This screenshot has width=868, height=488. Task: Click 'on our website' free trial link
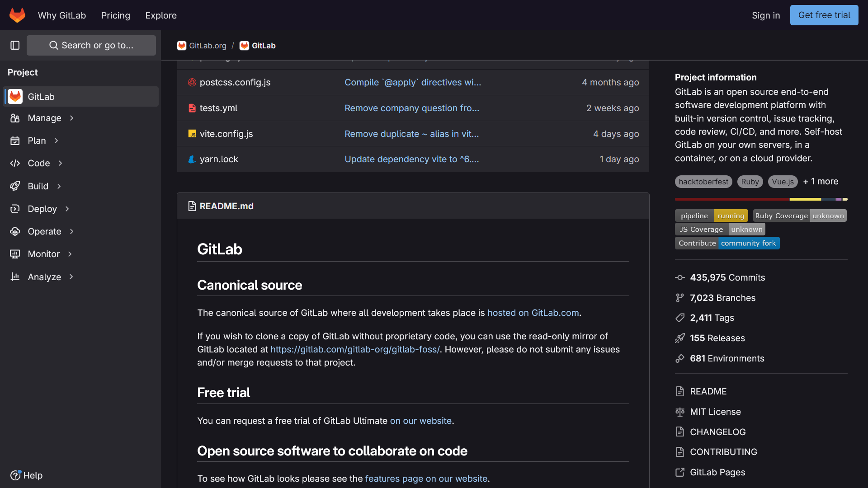coord(421,421)
